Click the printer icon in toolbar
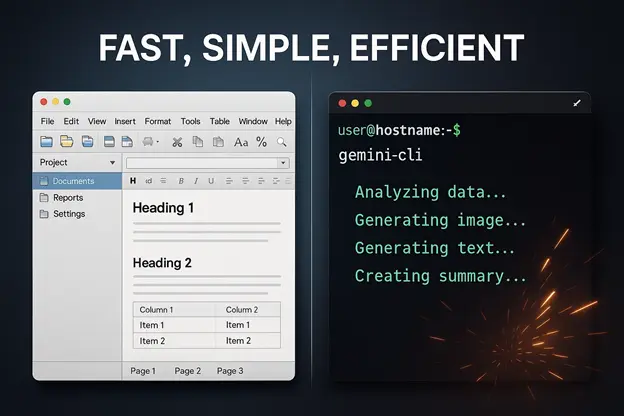624x416 pixels. (x=148, y=142)
